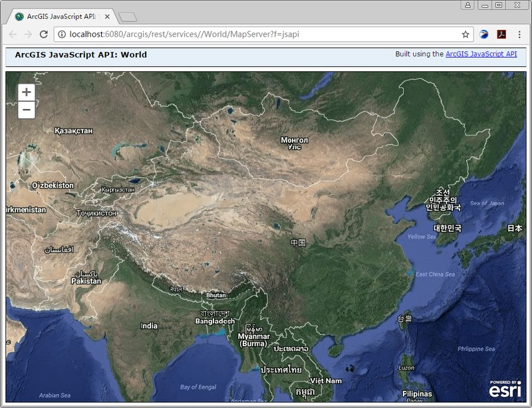Open the Chrome user profile button
The width and height of the screenshot is (532, 408).
pyautogui.click(x=467, y=5)
